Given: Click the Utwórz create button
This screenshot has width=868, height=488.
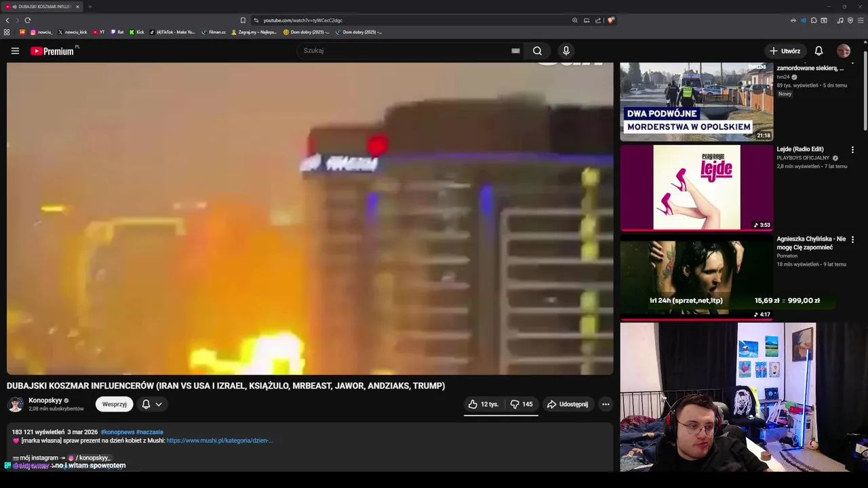Looking at the screenshot, I should (x=785, y=51).
